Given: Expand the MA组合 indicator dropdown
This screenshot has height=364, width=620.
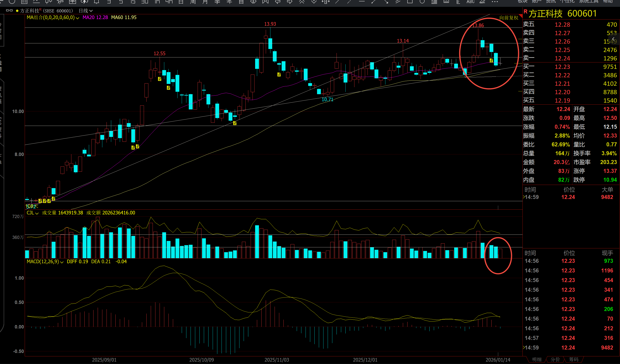Looking at the screenshot, I should click(78, 18).
